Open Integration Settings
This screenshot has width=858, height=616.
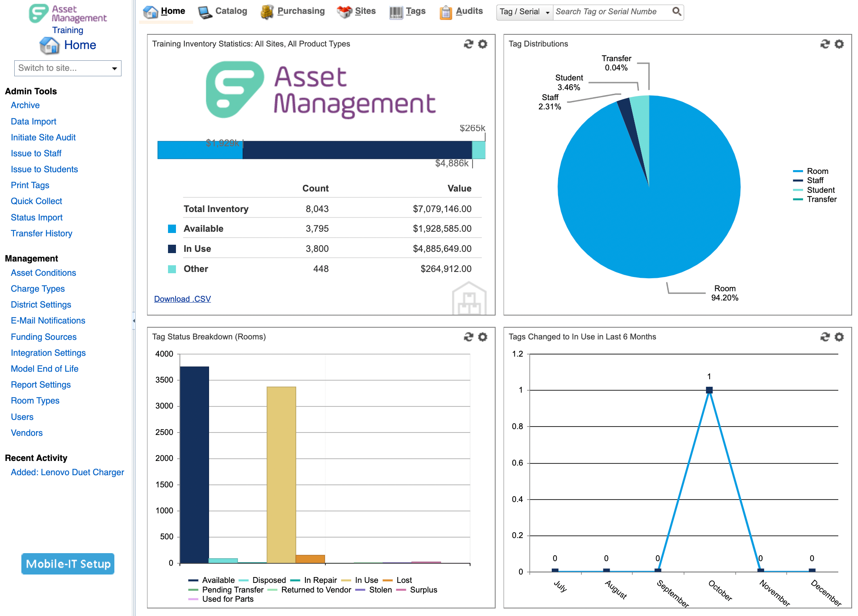48,353
